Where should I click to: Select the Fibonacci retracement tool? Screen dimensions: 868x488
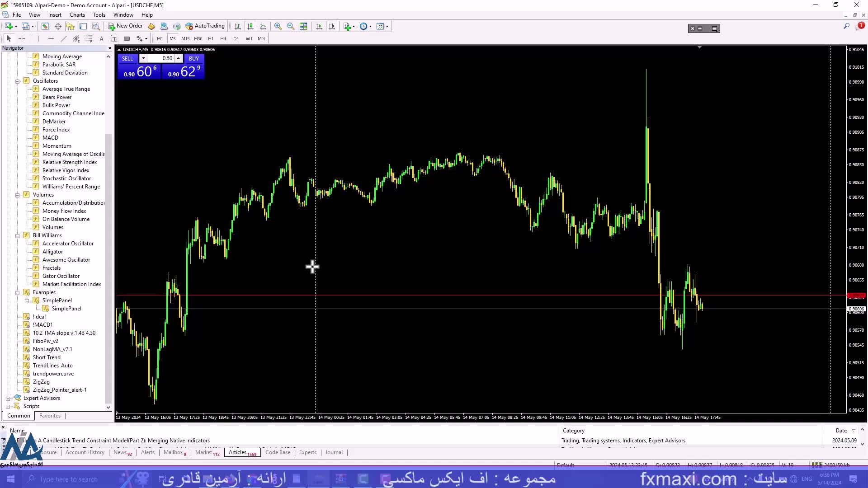click(x=89, y=38)
